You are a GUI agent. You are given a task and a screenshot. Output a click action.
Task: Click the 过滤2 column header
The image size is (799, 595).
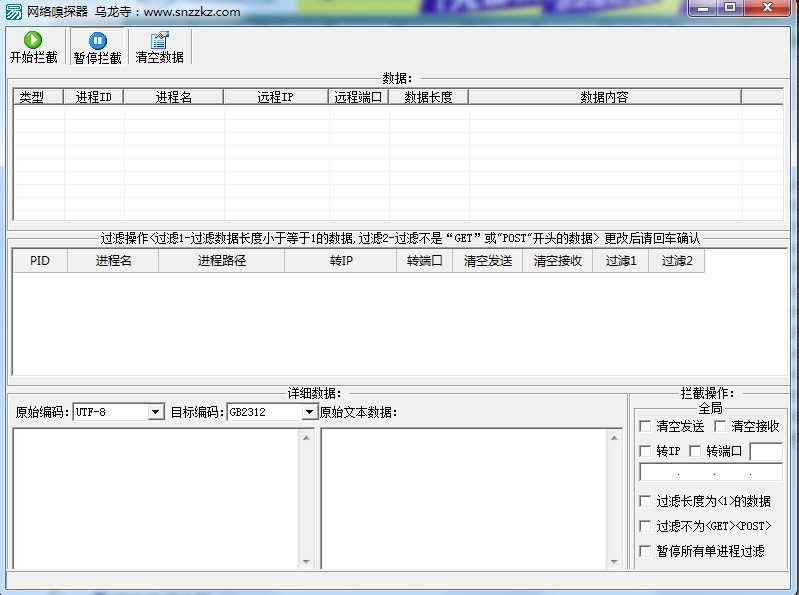click(x=677, y=261)
